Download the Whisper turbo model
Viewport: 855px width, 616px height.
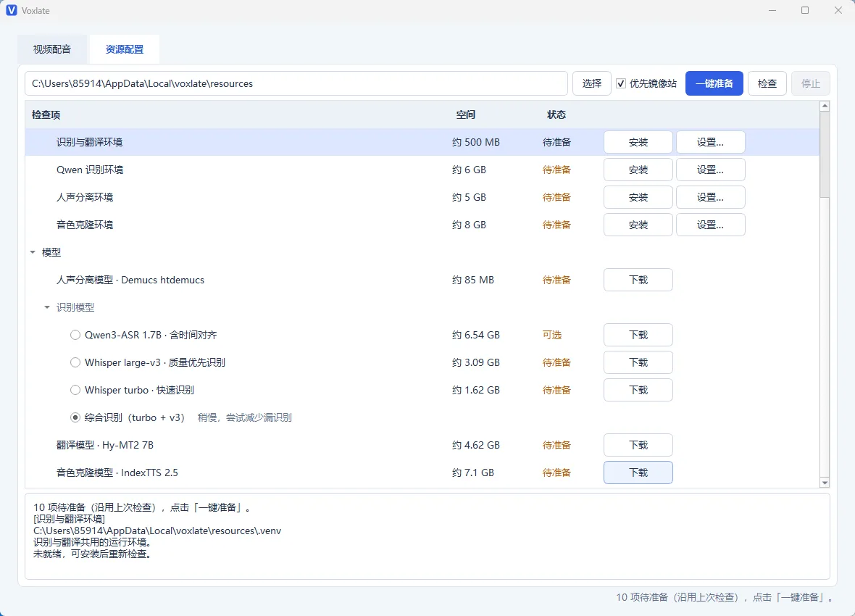pos(638,390)
